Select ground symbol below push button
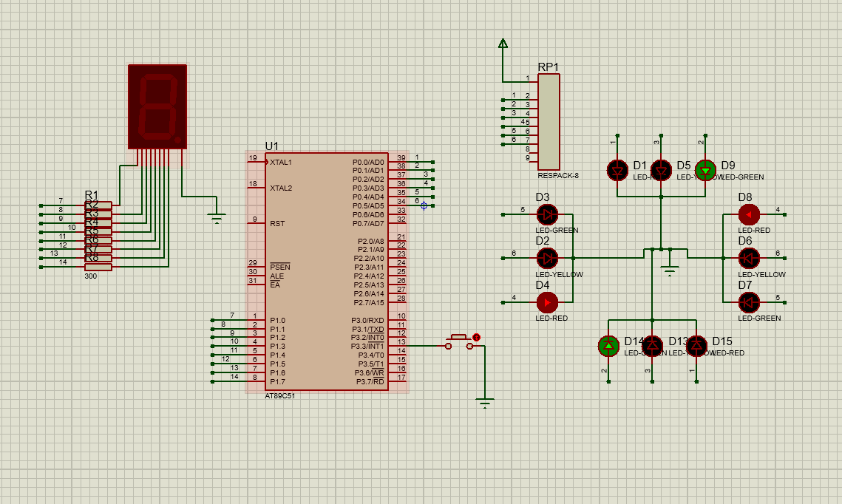The image size is (842, 504). coord(485,402)
